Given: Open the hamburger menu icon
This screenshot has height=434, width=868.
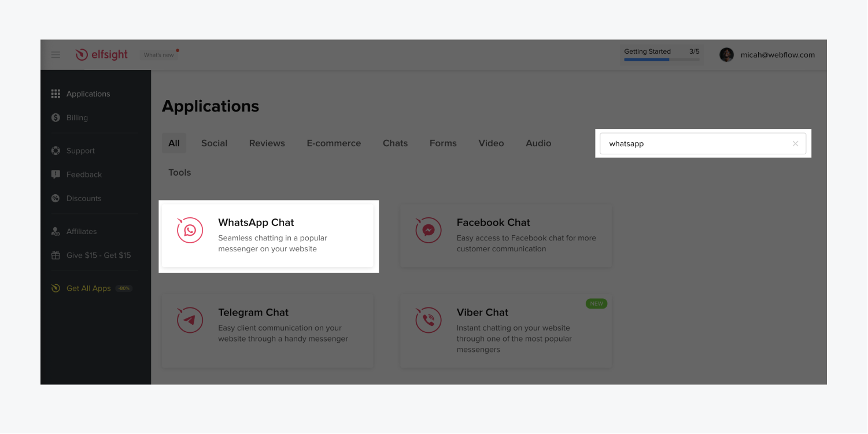Looking at the screenshot, I should click(56, 55).
